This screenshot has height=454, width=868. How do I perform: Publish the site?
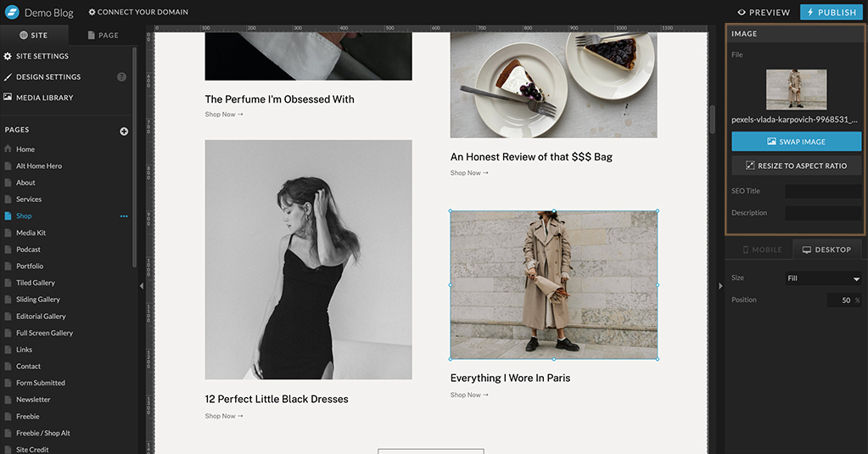click(x=831, y=13)
